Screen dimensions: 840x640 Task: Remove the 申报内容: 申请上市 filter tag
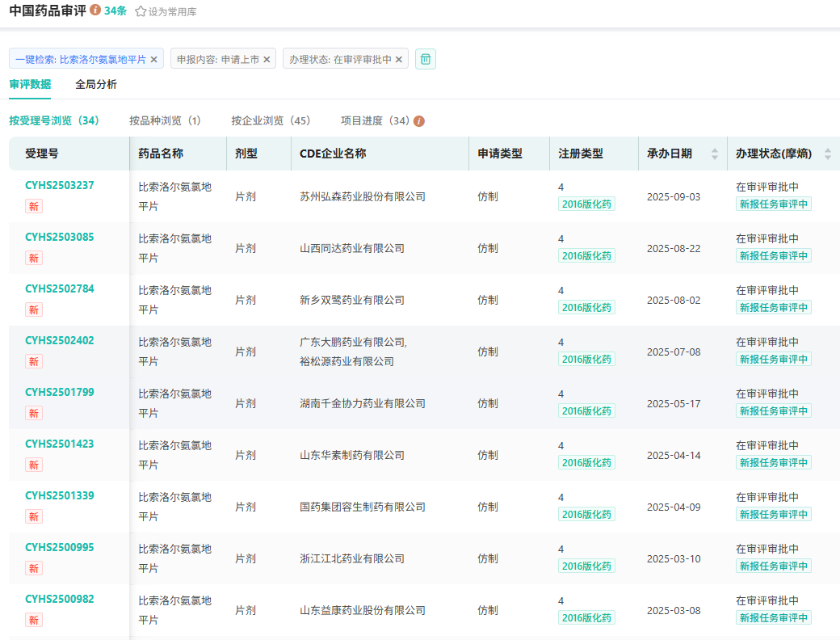pyautogui.click(x=267, y=59)
